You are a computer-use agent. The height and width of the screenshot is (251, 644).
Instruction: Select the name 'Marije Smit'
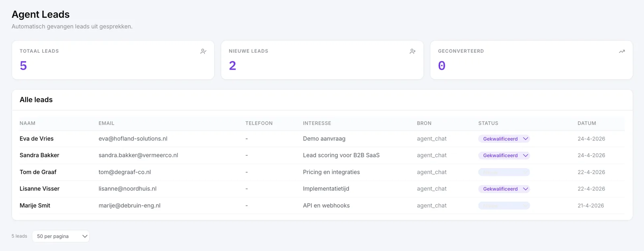tap(35, 205)
